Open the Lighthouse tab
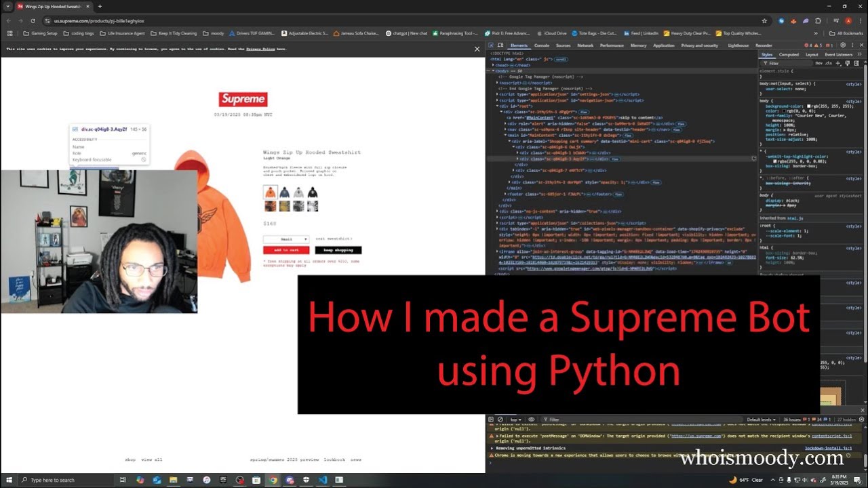 pyautogui.click(x=738, y=45)
